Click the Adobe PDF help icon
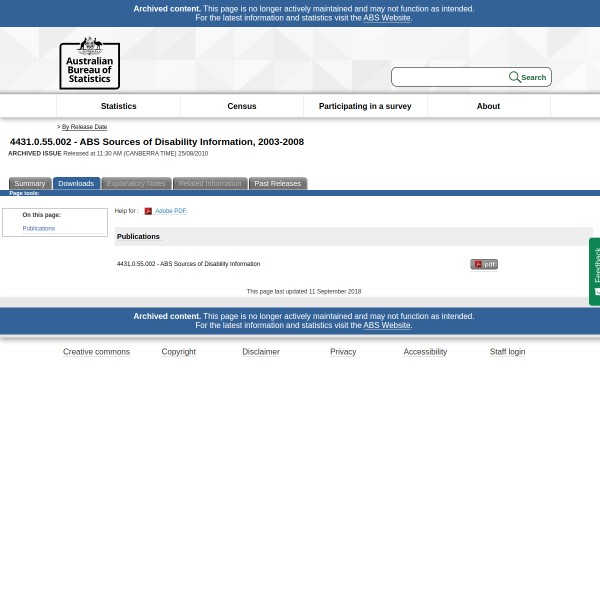 click(x=148, y=211)
